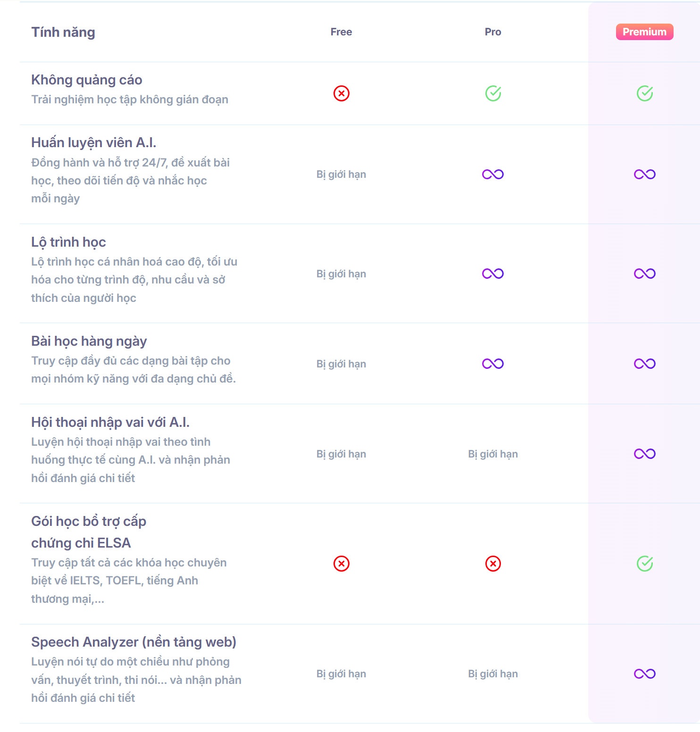Click Pro green checkmark for no ads
Screen dimensions: 700x732
[493, 93]
